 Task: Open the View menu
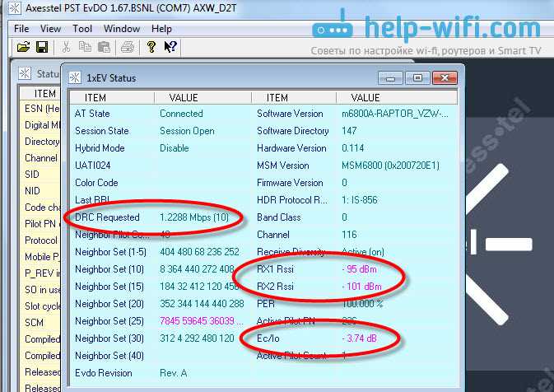click(50, 29)
